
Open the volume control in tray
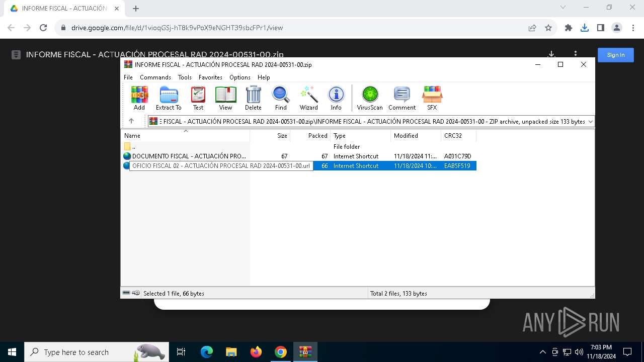(x=579, y=352)
